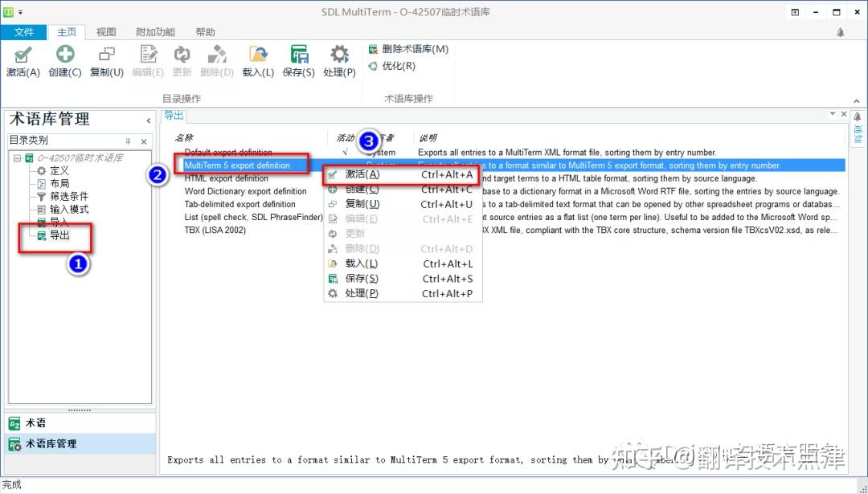This screenshot has height=494, width=868.
Task: Choose 编辑(E) from the context menu
Action: (360, 218)
